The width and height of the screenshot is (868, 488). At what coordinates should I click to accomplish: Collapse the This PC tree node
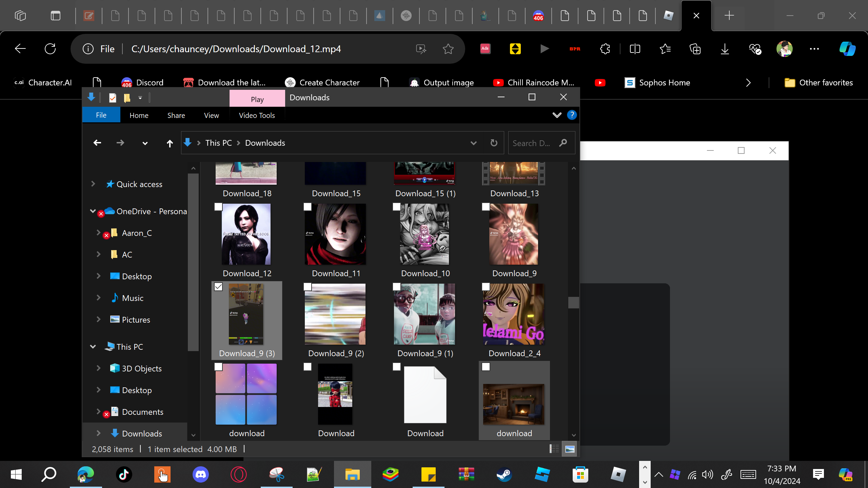pyautogui.click(x=93, y=347)
